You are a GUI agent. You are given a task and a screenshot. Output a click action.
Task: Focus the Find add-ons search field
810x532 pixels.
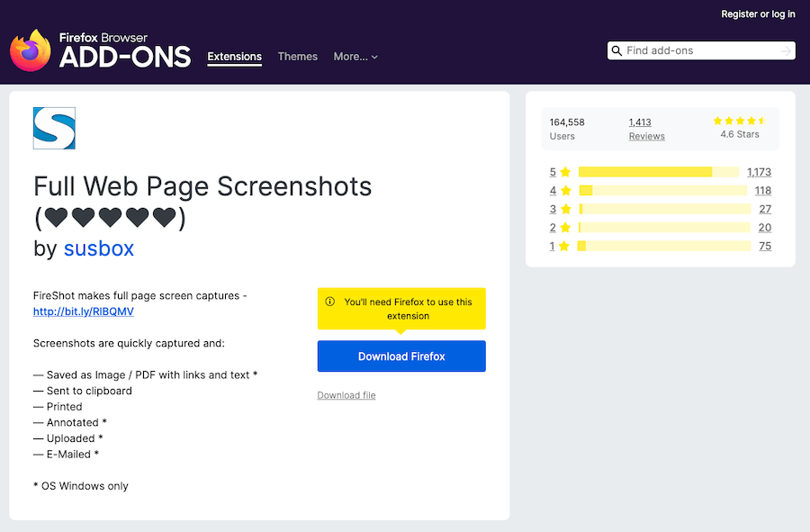point(701,50)
